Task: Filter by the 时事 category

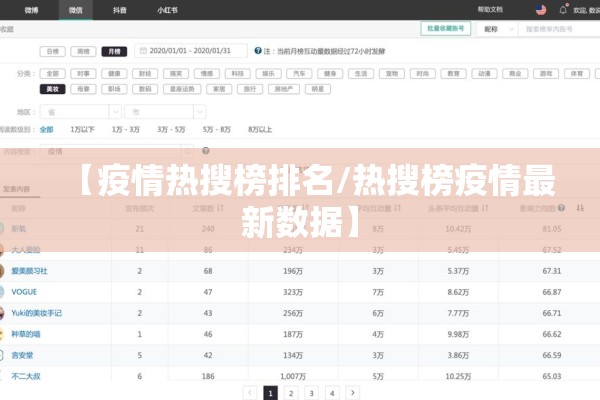Action: [x=83, y=73]
